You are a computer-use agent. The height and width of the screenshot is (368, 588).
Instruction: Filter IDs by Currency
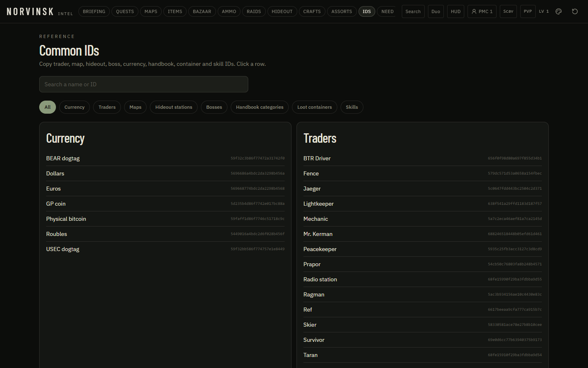click(74, 107)
